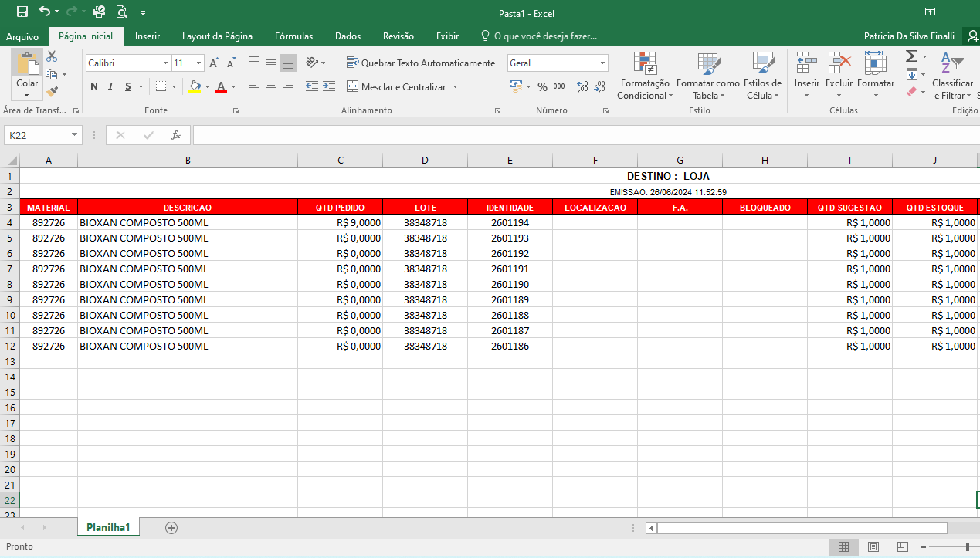
Task: Toggle Quebrar Texto Automaticamente
Action: tap(421, 63)
